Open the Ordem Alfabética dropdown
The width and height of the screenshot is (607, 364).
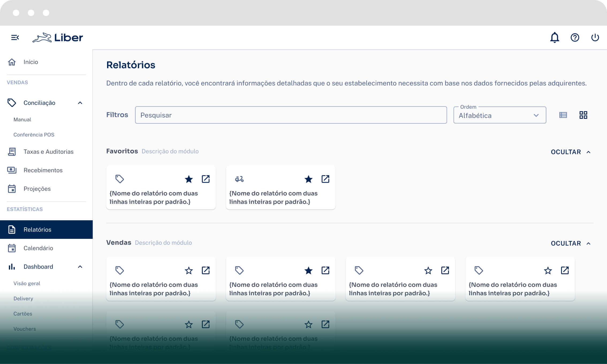point(499,115)
